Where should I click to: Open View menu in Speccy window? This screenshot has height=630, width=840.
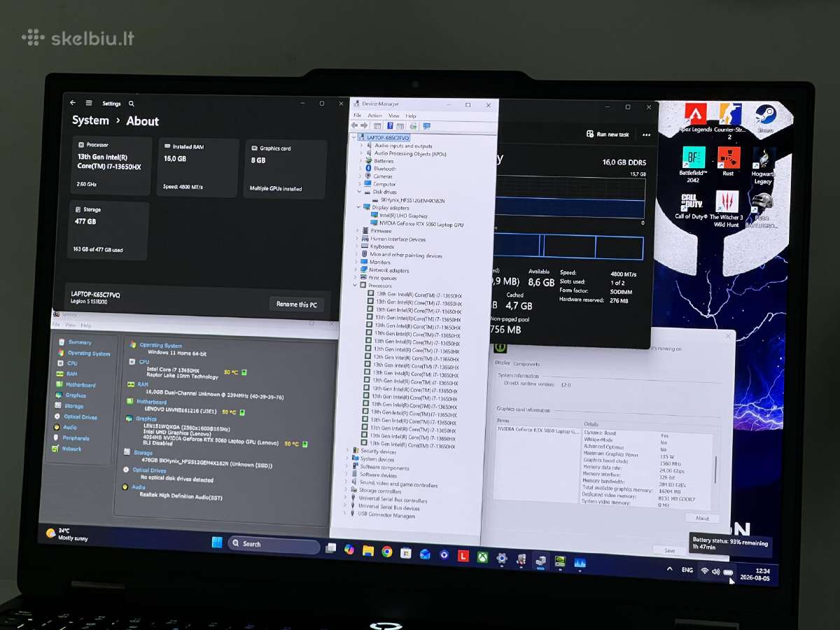coord(70,325)
